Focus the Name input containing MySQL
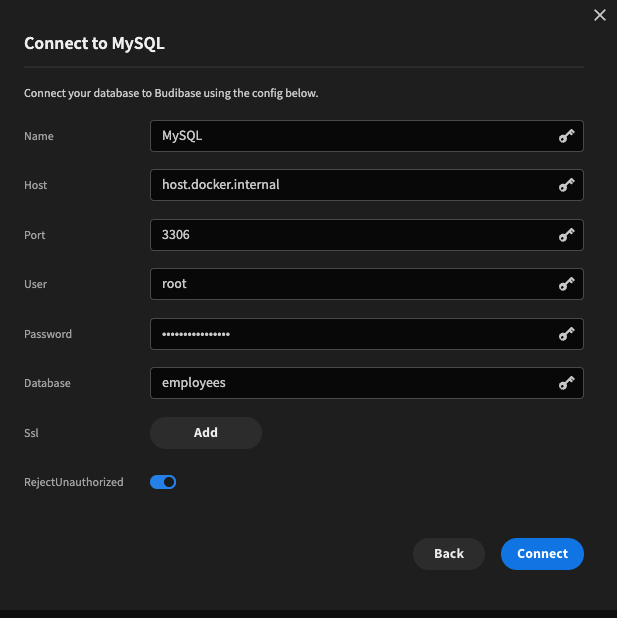The height and width of the screenshot is (618, 617). pyautogui.click(x=367, y=136)
